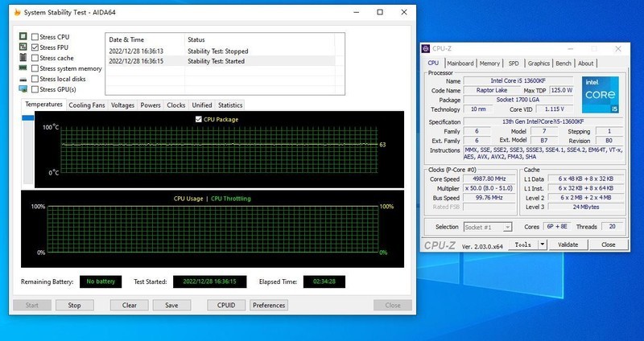
Task: Open the About tab in CPU-Z
Action: pyautogui.click(x=585, y=64)
